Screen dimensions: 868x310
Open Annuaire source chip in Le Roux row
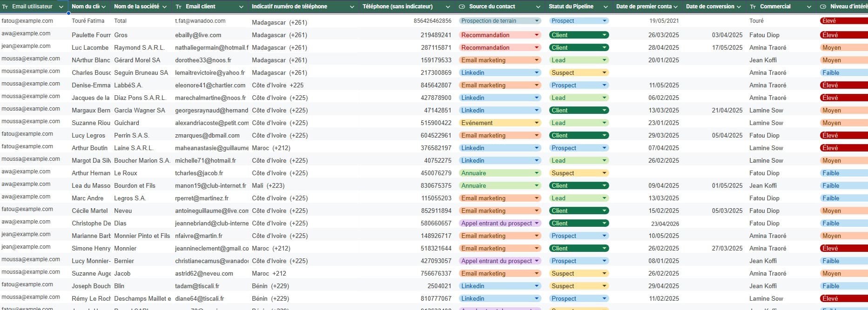pos(500,173)
